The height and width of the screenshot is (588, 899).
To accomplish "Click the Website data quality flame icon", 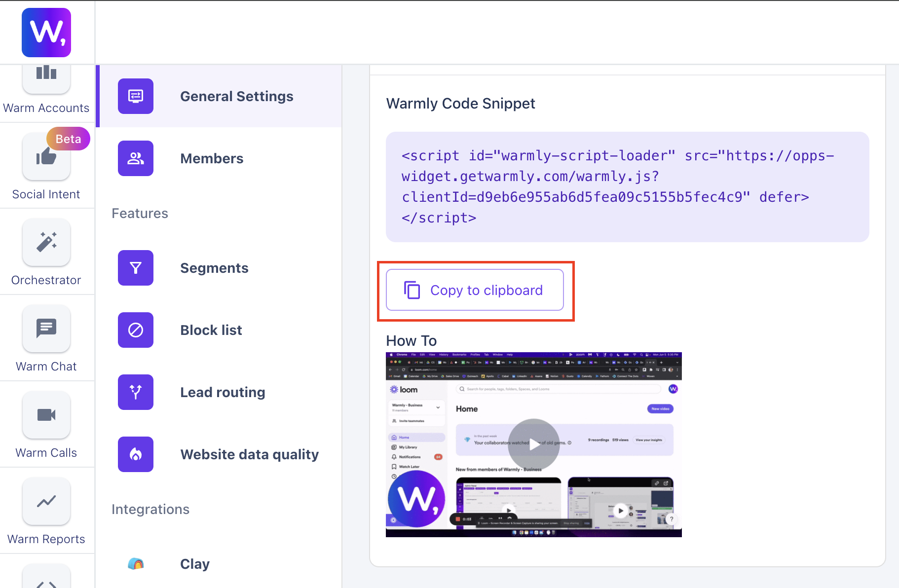I will click(136, 454).
